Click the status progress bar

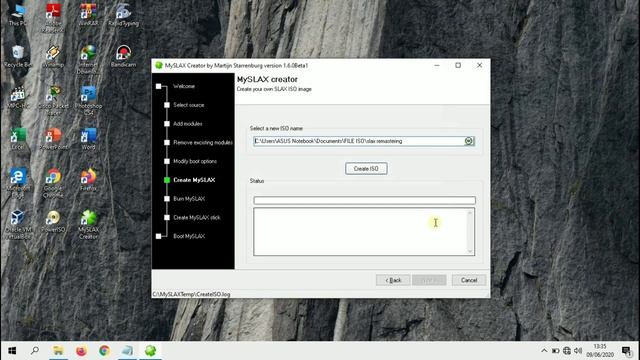point(364,200)
